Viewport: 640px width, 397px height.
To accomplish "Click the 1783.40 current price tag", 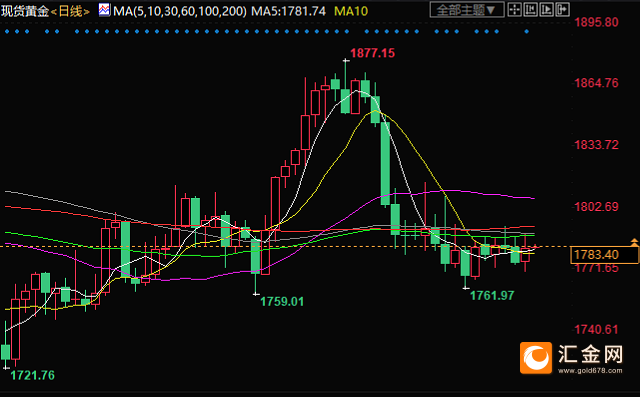I will coord(604,255).
